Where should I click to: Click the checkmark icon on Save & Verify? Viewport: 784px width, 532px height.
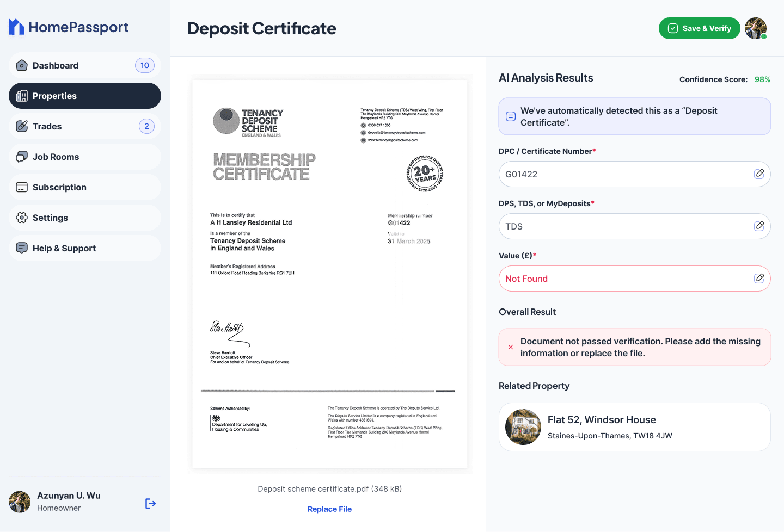[x=673, y=28]
